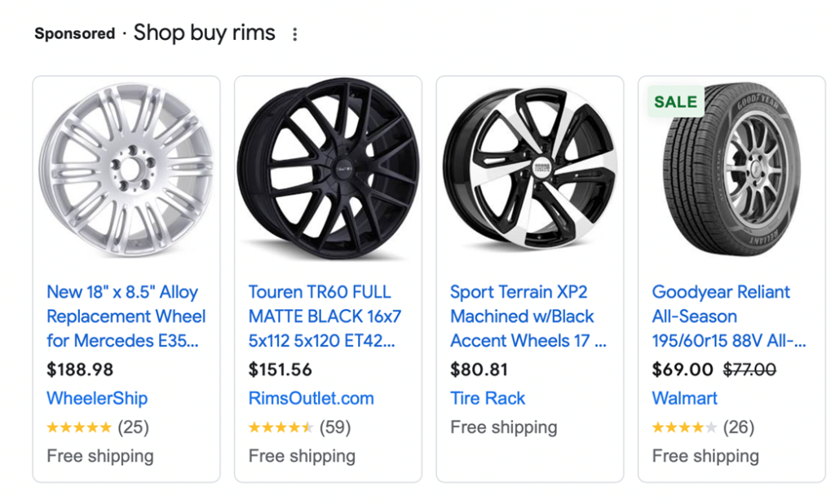
Task: Visit the WheelerShip store page
Action: [97, 398]
